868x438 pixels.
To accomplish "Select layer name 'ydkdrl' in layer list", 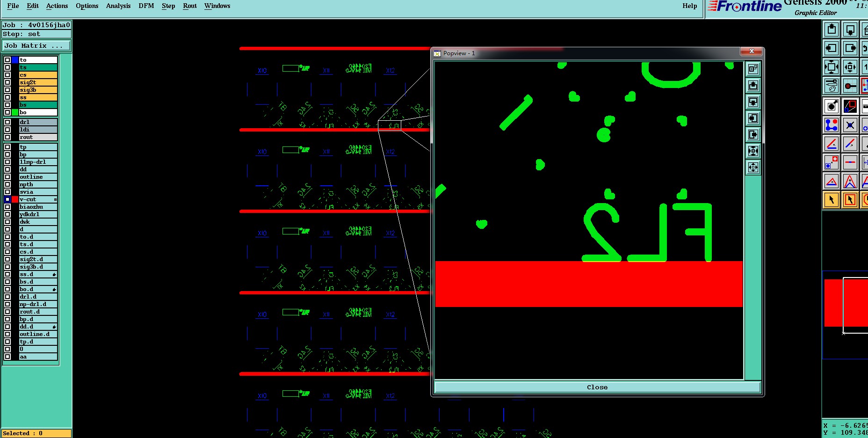I will coord(38,214).
